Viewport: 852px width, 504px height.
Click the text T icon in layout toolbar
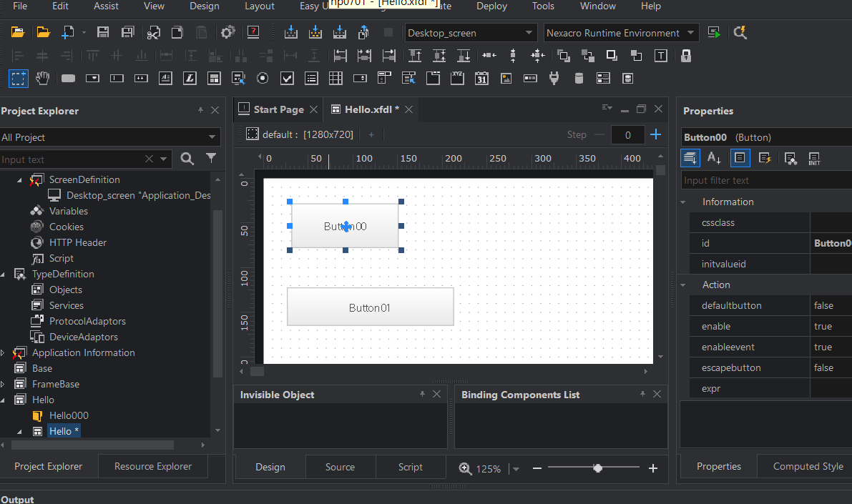click(x=661, y=55)
